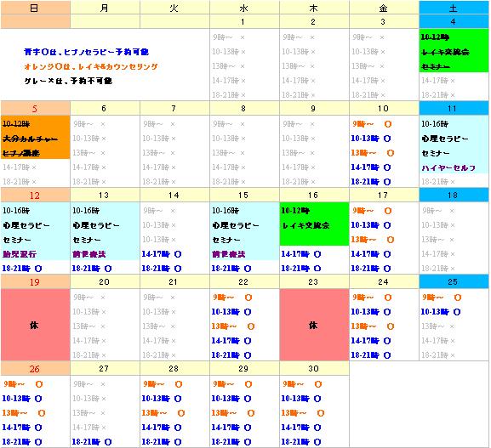Click the 10-13時 blue slot on the 10th
491x448 pixels.
pyautogui.click(x=371, y=139)
